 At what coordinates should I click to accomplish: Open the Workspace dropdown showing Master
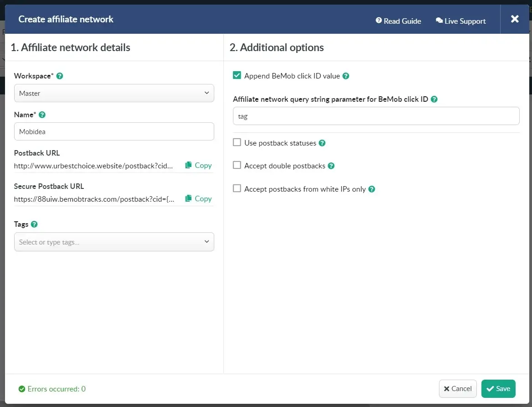[114, 93]
